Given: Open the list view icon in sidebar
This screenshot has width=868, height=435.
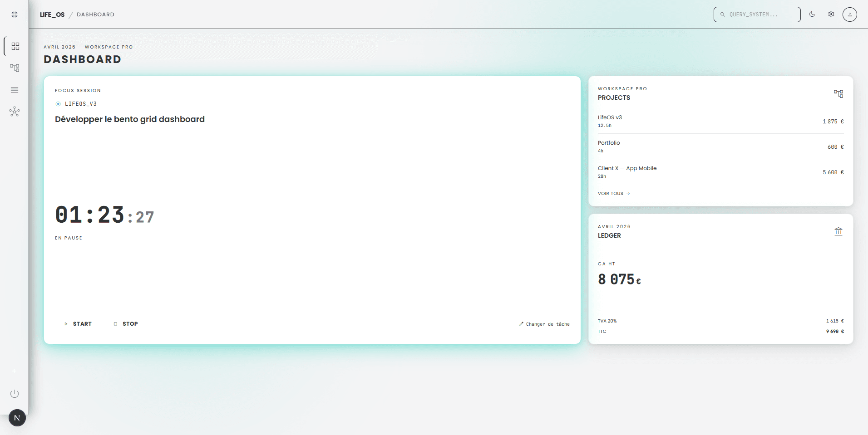Looking at the screenshot, I should pos(15,90).
